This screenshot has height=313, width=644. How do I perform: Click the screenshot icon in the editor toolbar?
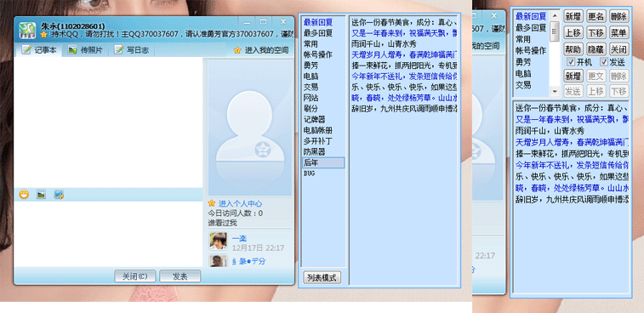click(x=59, y=194)
